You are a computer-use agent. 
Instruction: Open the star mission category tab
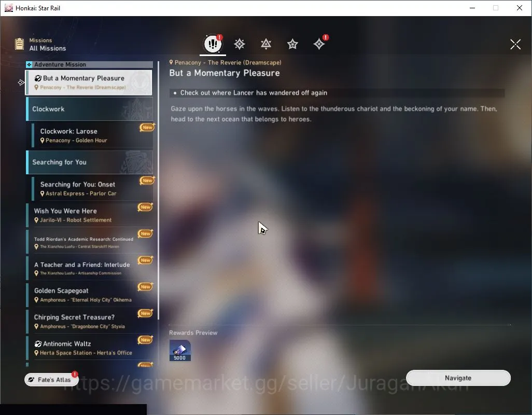[292, 44]
